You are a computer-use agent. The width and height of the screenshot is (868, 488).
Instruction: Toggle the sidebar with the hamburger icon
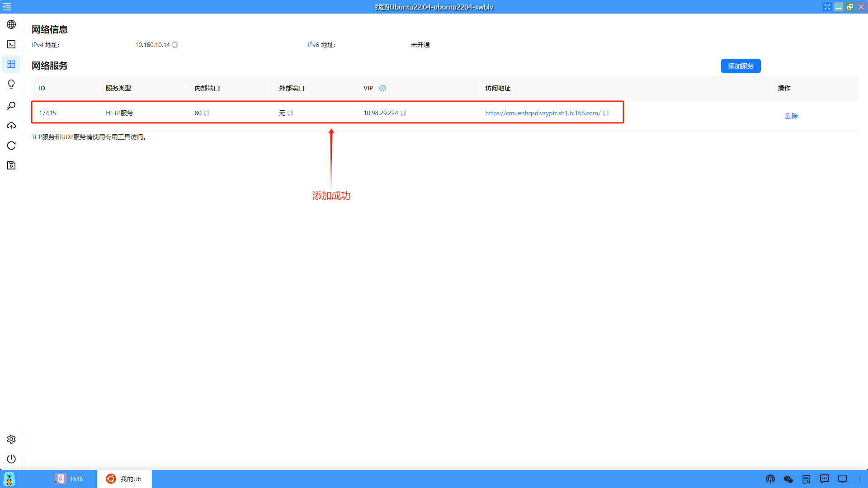click(7, 7)
